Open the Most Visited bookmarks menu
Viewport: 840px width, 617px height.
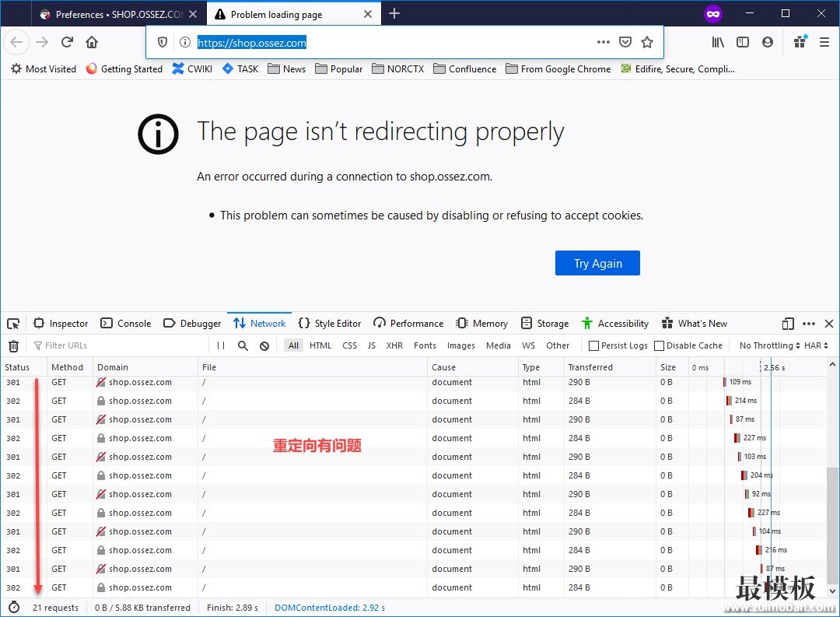click(x=44, y=69)
